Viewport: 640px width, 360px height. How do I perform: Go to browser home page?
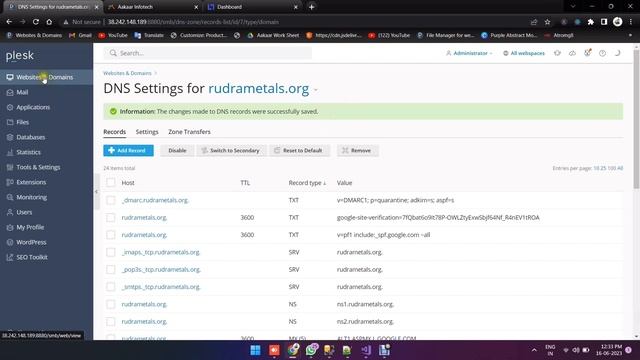click(x=49, y=22)
